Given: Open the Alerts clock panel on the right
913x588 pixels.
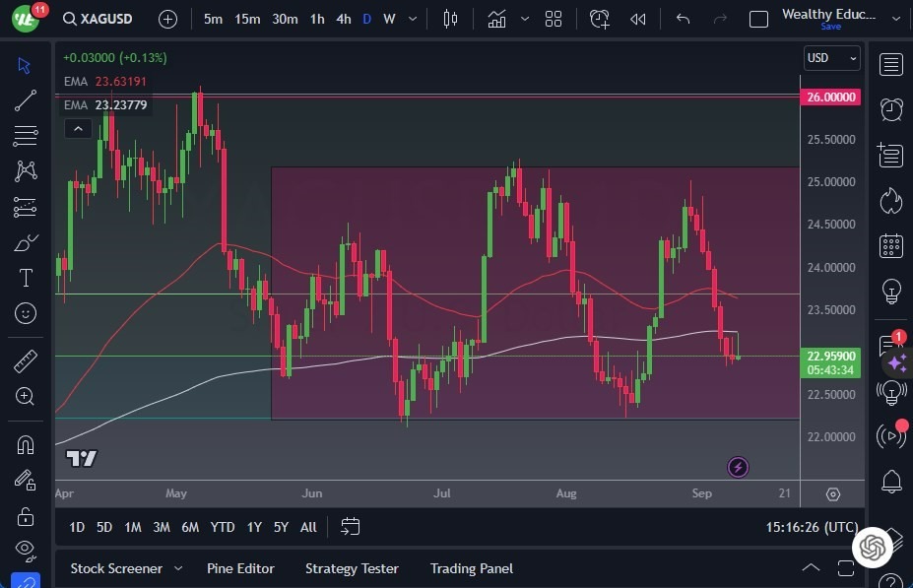Looking at the screenshot, I should (x=890, y=109).
